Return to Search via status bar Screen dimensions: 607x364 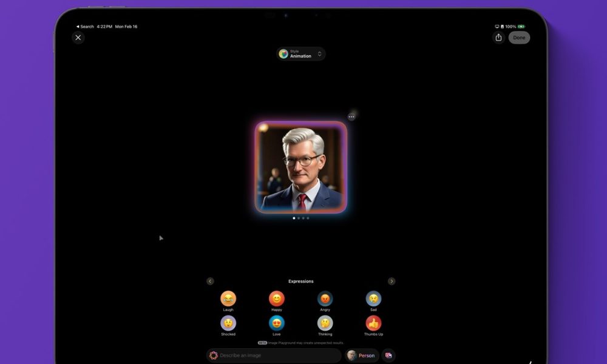[85, 27]
